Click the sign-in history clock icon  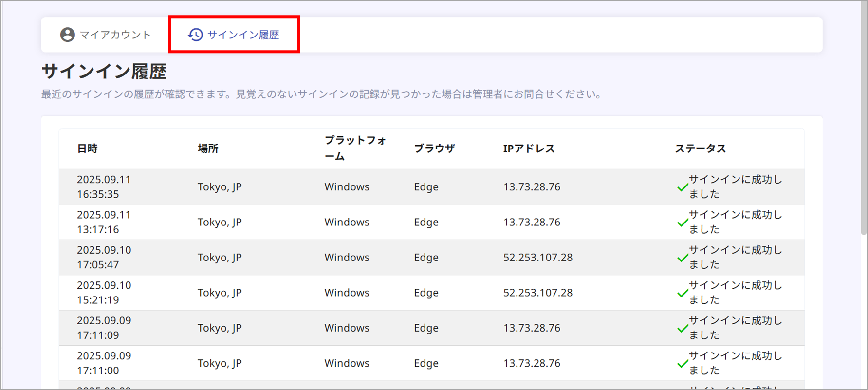pyautogui.click(x=195, y=35)
